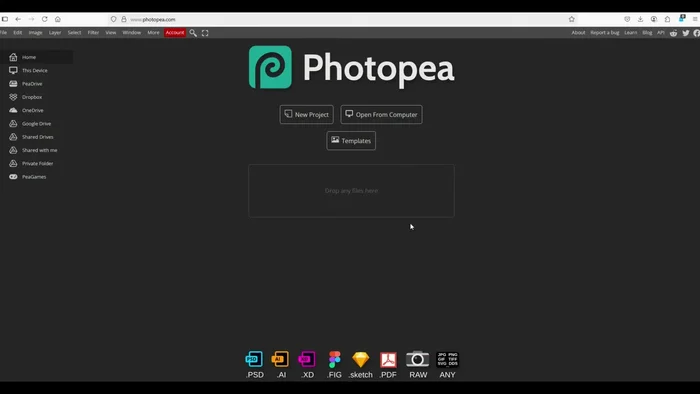Click tracking protection shield icon
Screen dimensions: 700x394
(113, 19)
